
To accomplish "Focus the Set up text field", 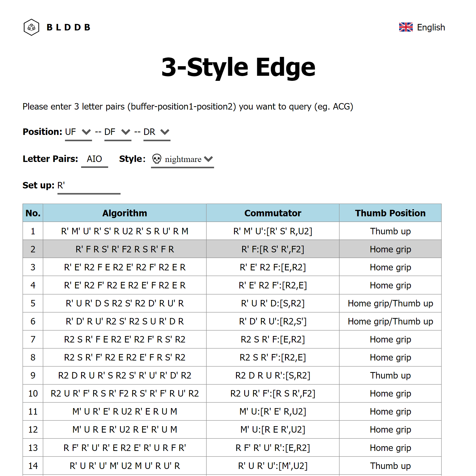I will [89, 186].
